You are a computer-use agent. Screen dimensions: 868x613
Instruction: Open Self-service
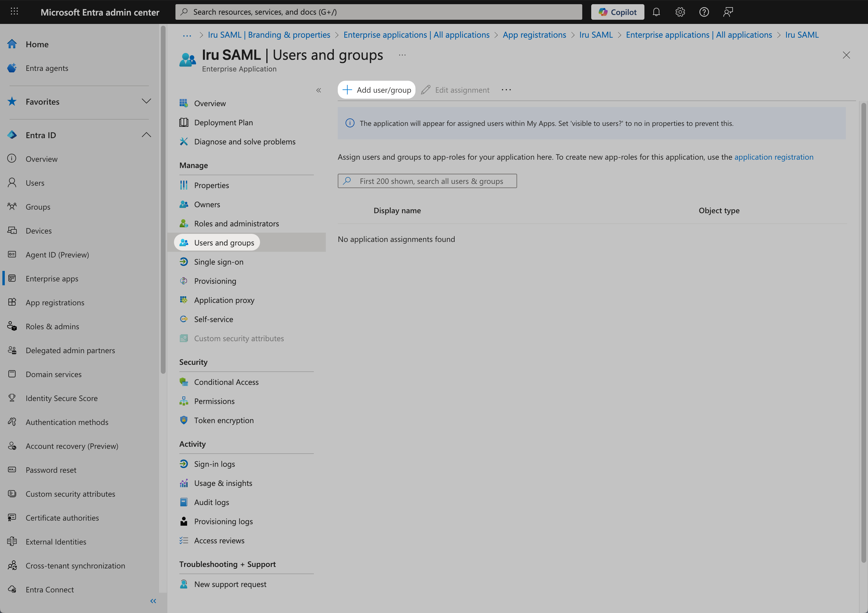(x=213, y=320)
